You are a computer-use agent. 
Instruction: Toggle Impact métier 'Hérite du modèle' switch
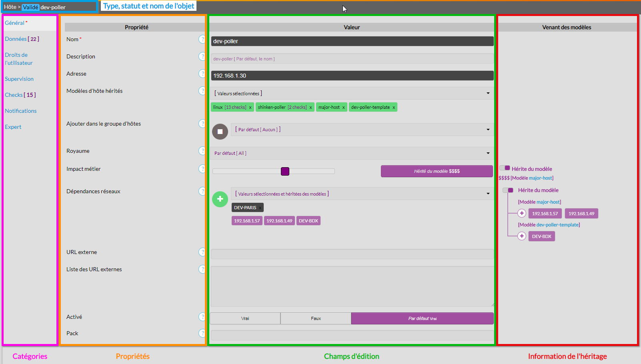(505, 168)
